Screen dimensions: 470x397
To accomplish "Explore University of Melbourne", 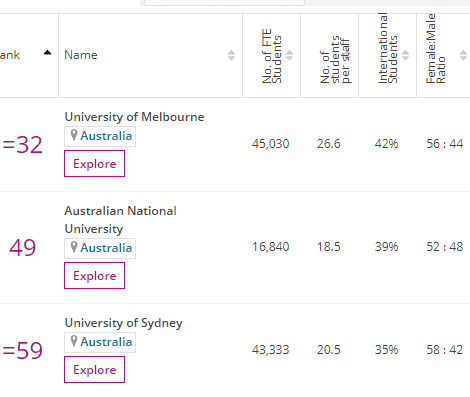I will click(95, 163).
